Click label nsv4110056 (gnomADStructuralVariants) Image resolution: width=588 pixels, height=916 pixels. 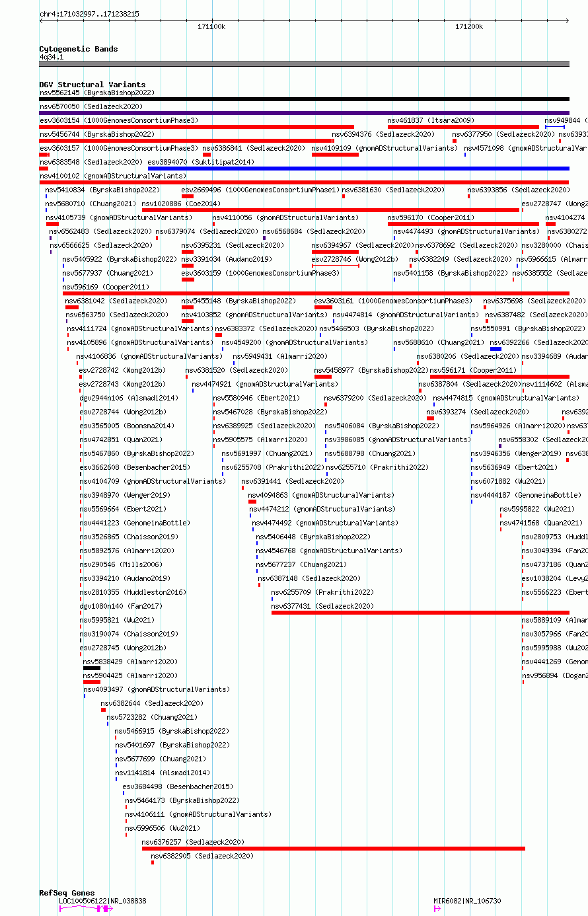coord(285,217)
